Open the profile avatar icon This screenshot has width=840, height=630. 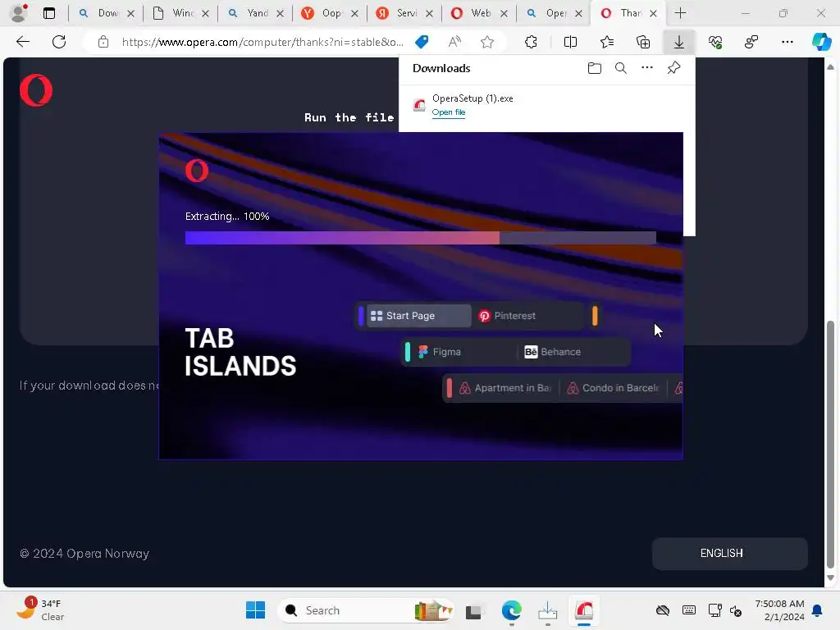point(19,13)
